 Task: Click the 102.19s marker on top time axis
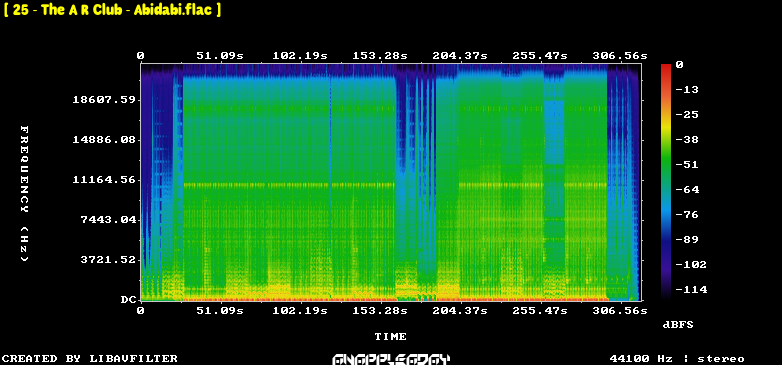[300, 56]
